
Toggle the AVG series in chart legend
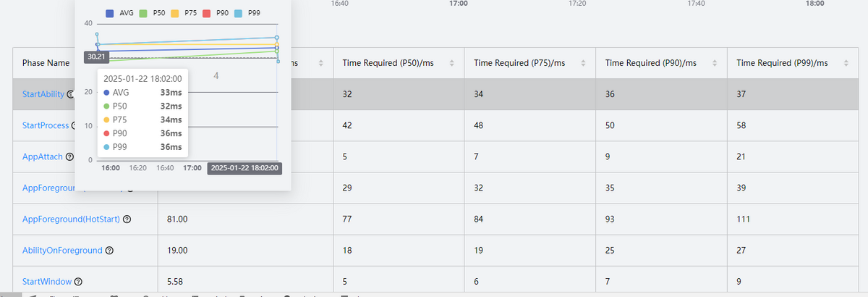point(119,13)
